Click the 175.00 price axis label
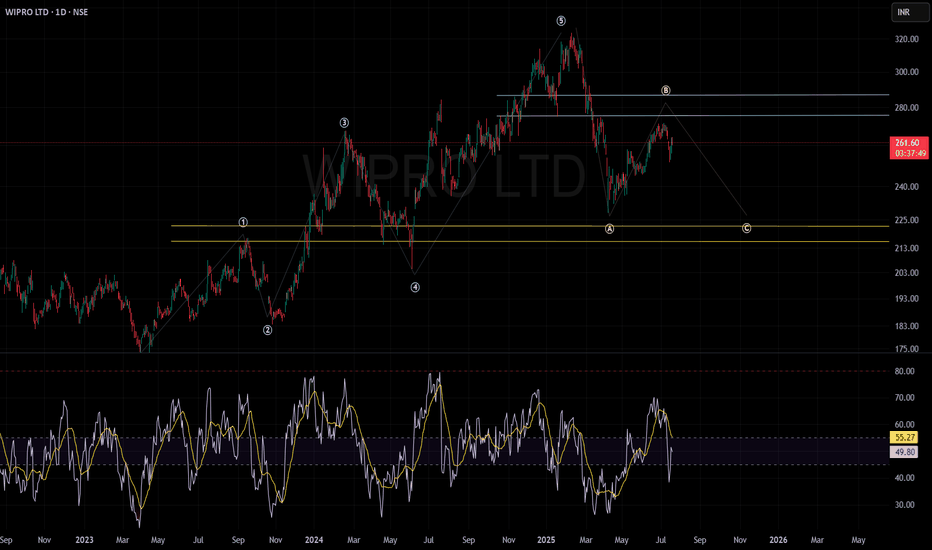The width and height of the screenshot is (932, 550). 906,349
